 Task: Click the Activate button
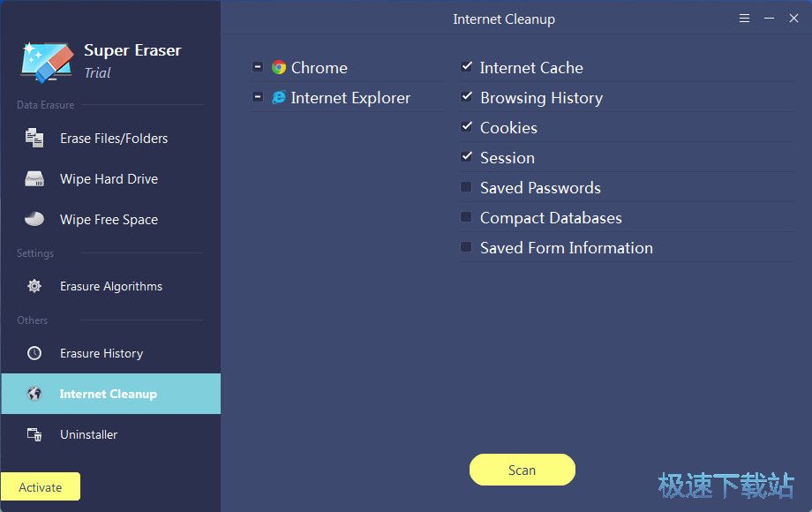click(41, 486)
